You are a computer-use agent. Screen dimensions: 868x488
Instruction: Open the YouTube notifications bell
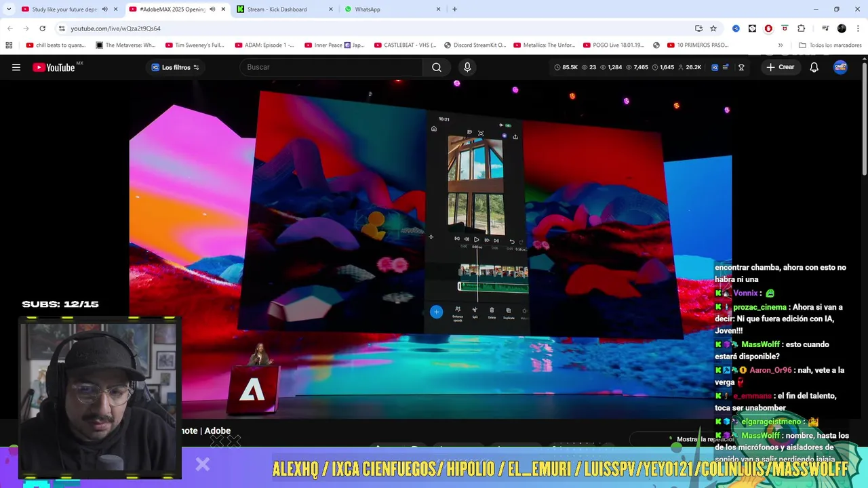coord(814,67)
